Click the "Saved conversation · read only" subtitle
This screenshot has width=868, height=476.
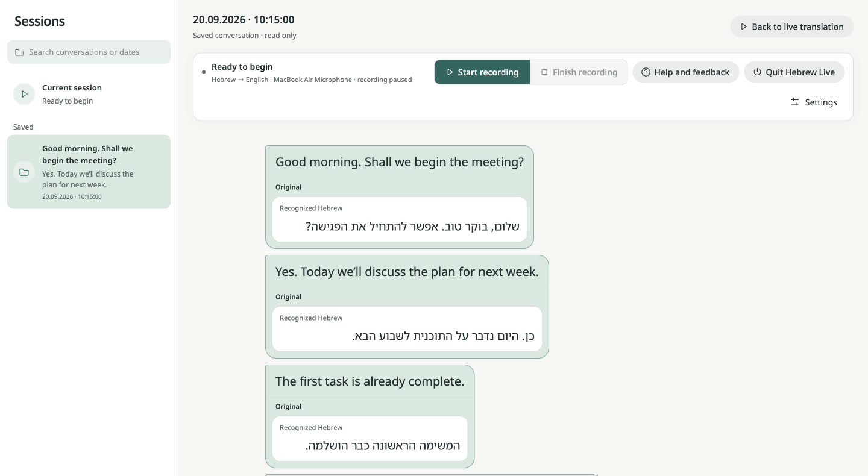click(245, 35)
